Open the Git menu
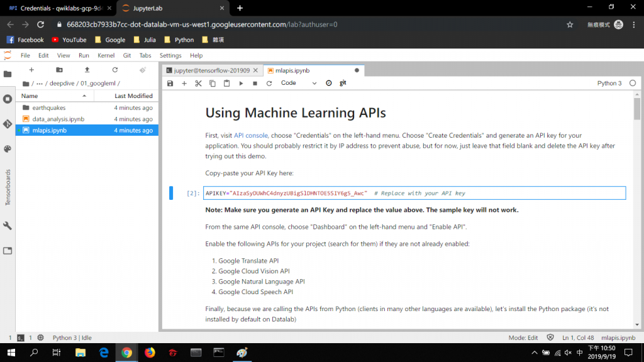 point(127,55)
